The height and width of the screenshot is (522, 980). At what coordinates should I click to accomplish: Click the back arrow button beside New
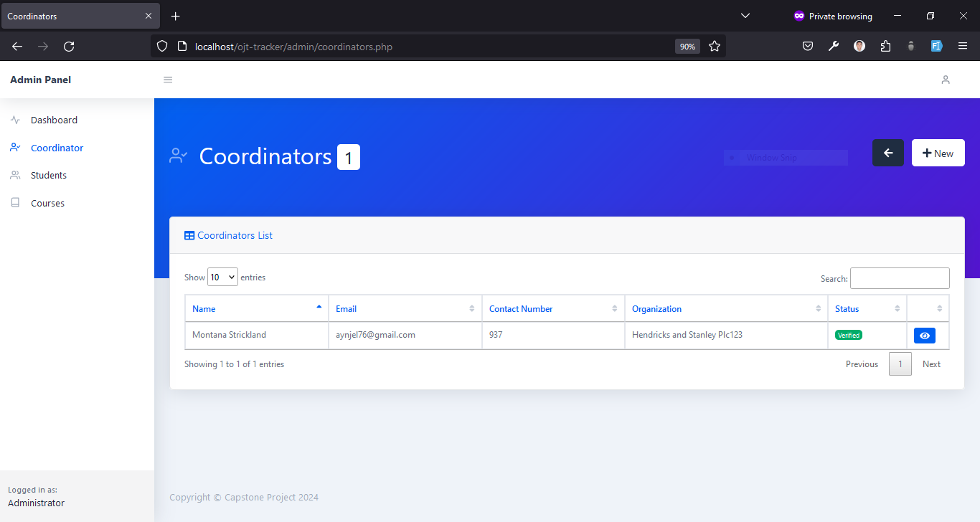[888, 153]
